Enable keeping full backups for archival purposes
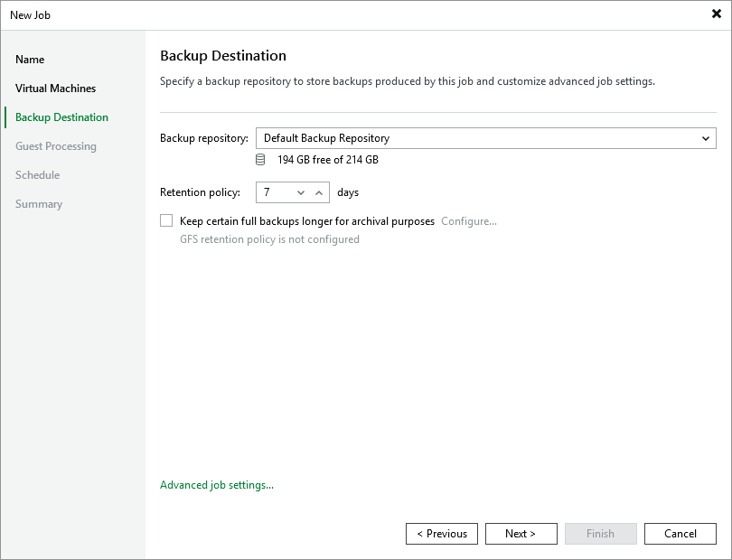732x560 pixels. (x=166, y=220)
